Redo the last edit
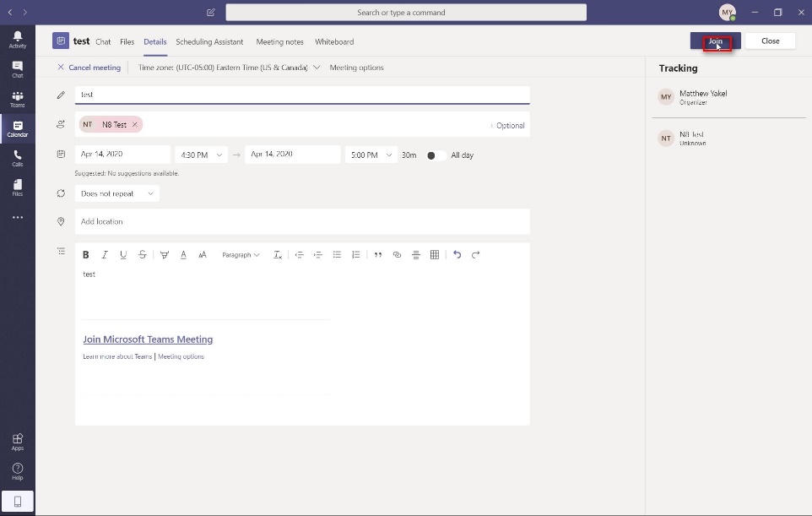 click(476, 254)
